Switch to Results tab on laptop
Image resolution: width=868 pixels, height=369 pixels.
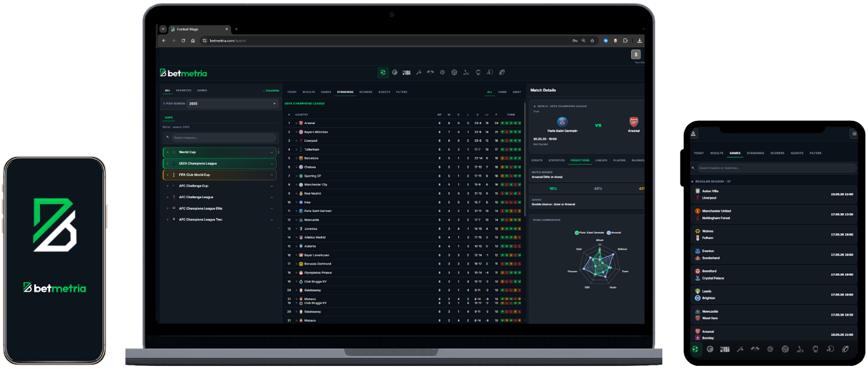pos(309,92)
